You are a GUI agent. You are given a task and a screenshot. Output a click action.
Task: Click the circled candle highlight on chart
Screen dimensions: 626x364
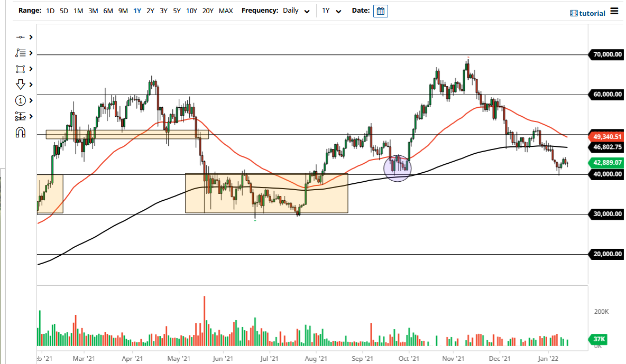(x=398, y=167)
